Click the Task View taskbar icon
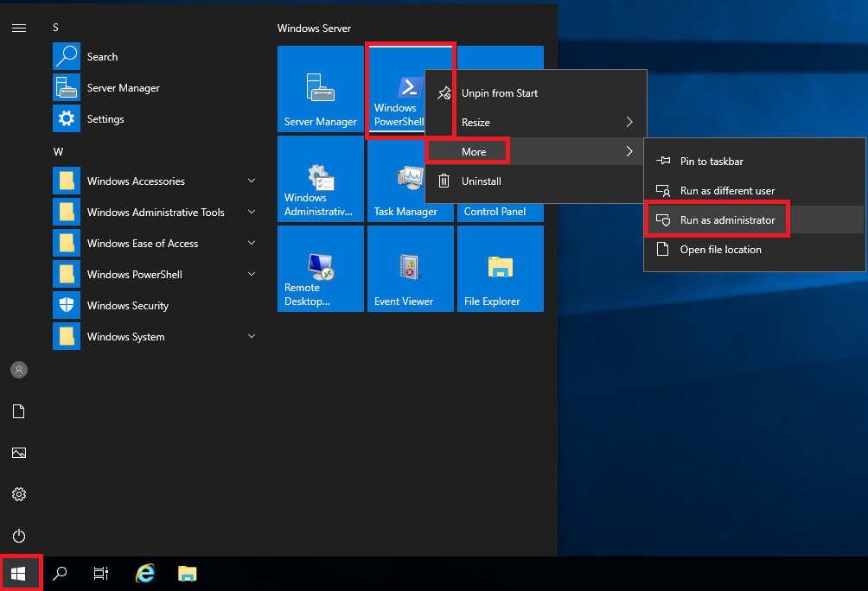This screenshot has height=591, width=868. [101, 573]
